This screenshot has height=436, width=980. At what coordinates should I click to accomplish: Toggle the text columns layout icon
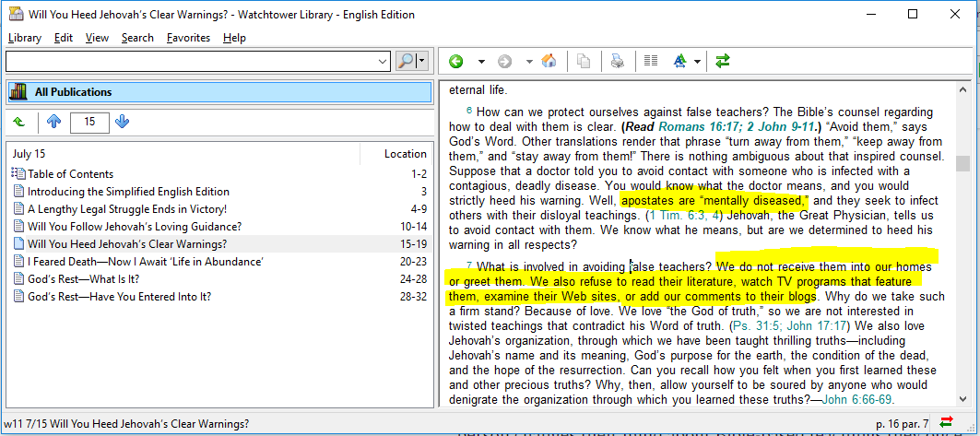click(651, 62)
